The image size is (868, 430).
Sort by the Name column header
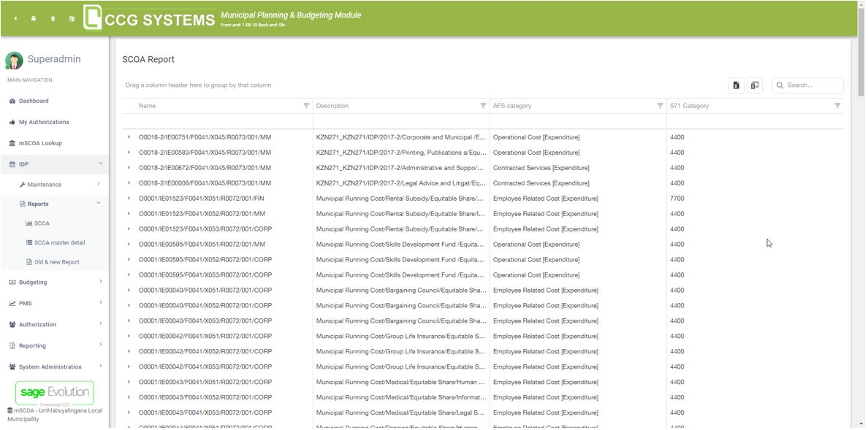point(148,106)
